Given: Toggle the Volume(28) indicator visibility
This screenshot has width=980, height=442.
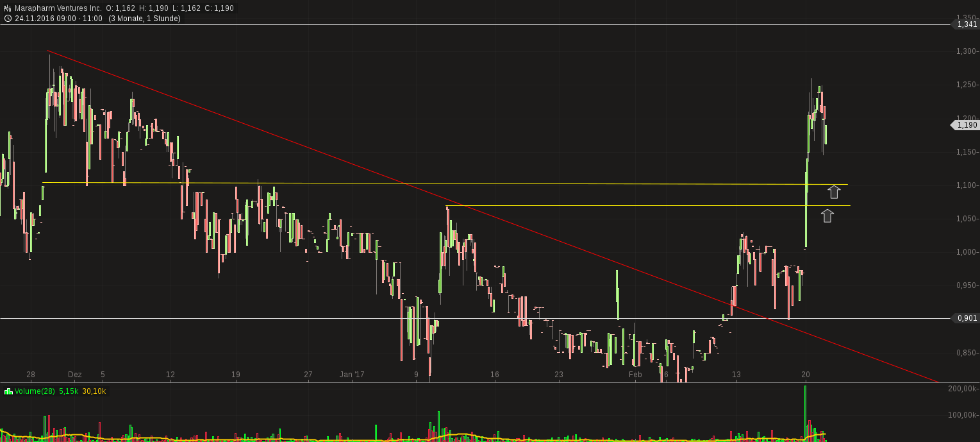Looking at the screenshot, I should 33,391.
